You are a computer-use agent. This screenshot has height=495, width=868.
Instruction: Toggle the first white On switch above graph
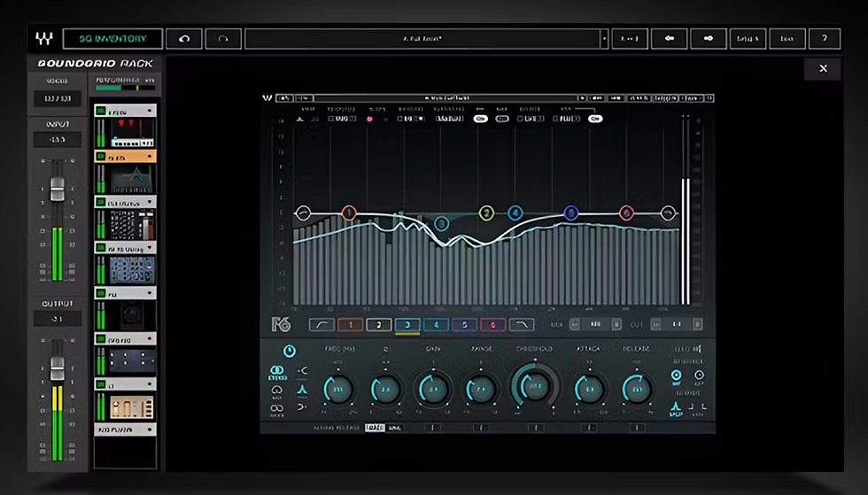[480, 119]
